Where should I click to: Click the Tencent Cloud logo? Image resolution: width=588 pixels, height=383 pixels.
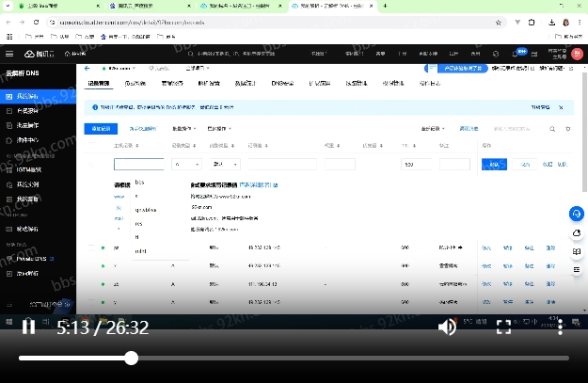[x=40, y=54]
